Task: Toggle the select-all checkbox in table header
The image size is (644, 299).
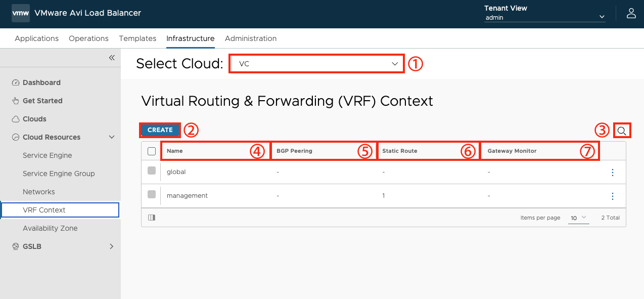Action: tap(152, 151)
